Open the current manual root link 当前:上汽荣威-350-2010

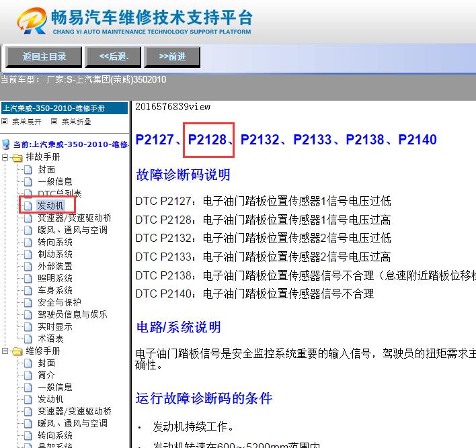click(70, 144)
